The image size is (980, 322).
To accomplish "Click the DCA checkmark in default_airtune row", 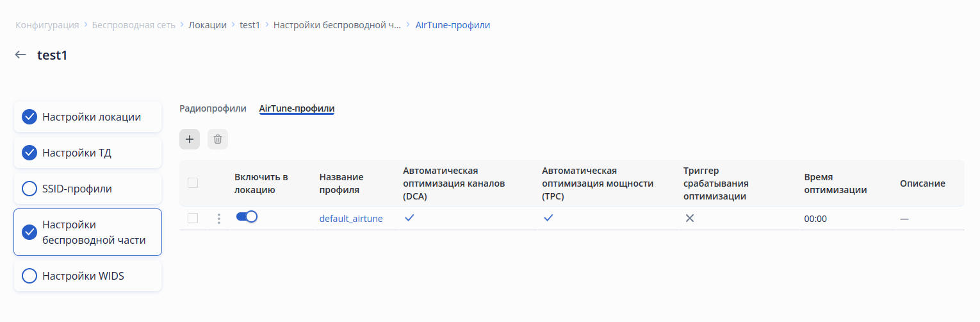I will click(x=410, y=218).
